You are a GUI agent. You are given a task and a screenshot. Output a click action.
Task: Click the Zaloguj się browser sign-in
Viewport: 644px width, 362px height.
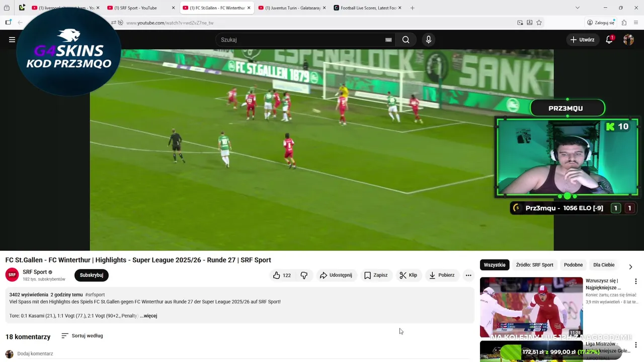click(x=601, y=23)
